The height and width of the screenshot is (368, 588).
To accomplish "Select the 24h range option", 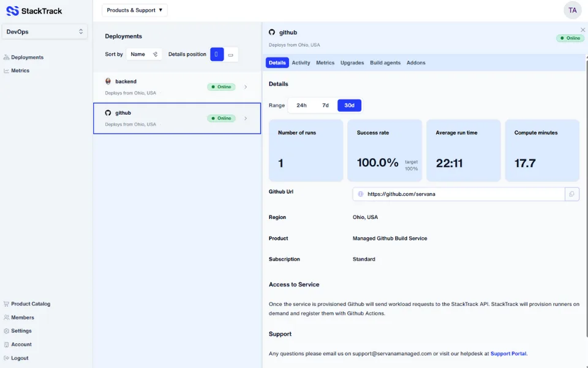I will click(x=301, y=105).
